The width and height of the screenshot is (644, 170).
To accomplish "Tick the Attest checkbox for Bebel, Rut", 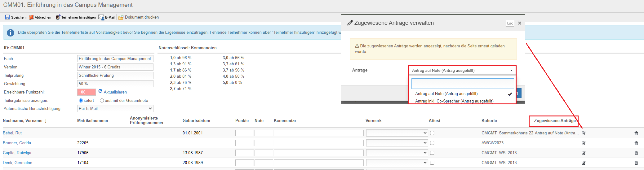I will (432, 133).
